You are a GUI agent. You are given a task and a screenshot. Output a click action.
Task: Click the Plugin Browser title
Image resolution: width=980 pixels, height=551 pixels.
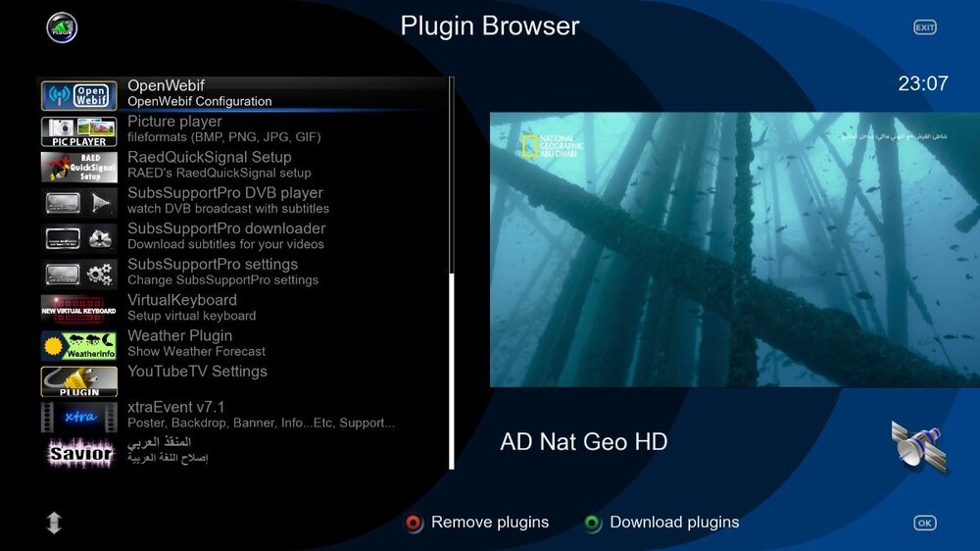point(490,26)
